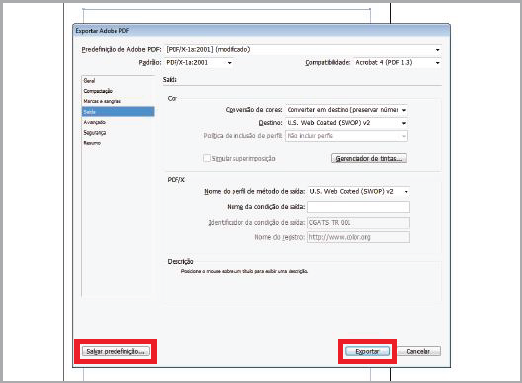
Task: Expand the Conversão de cores dropdown
Action: (346, 110)
